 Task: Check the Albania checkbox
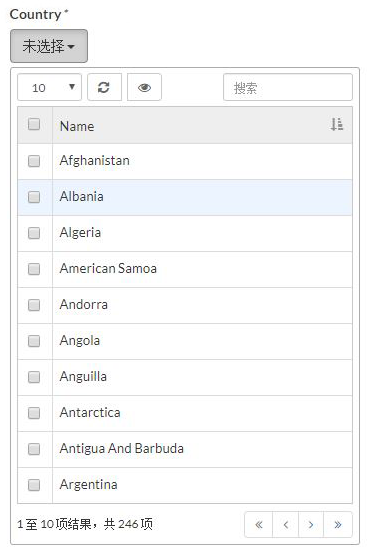[34, 197]
